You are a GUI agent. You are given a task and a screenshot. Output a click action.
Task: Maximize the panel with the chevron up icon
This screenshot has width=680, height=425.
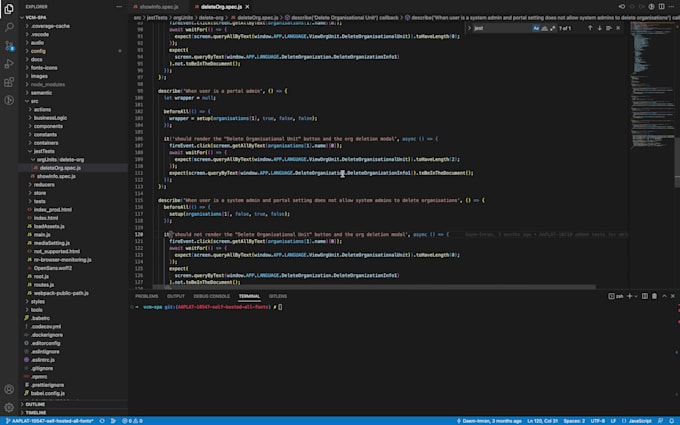(664, 296)
